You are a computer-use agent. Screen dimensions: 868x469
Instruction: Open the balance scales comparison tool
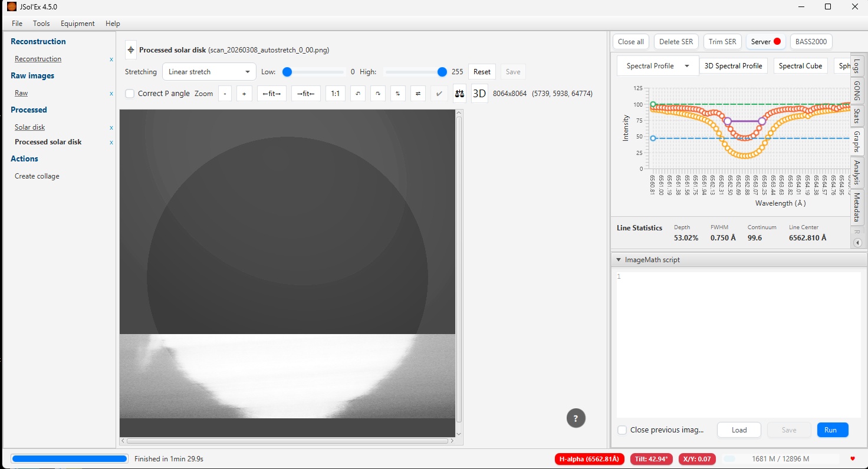coord(459,94)
